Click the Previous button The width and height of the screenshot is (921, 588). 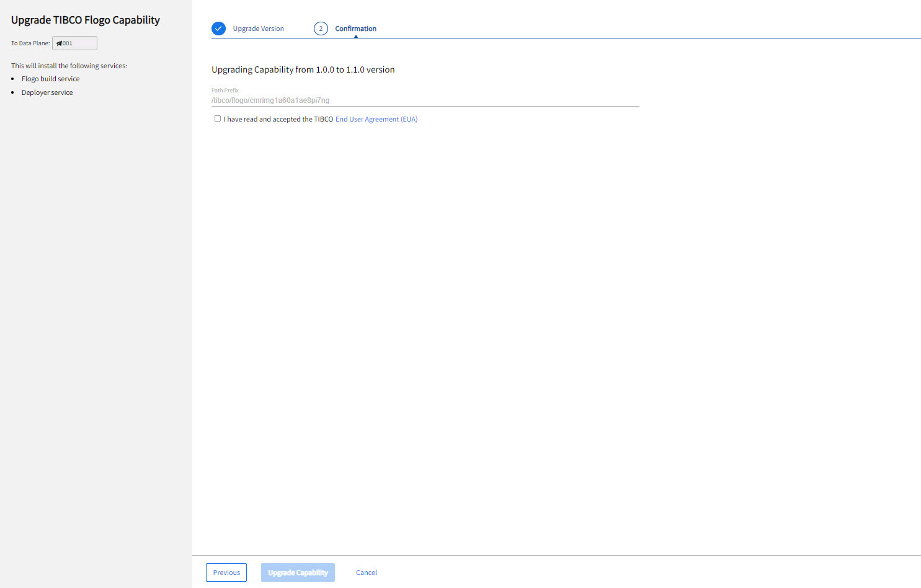(x=226, y=572)
